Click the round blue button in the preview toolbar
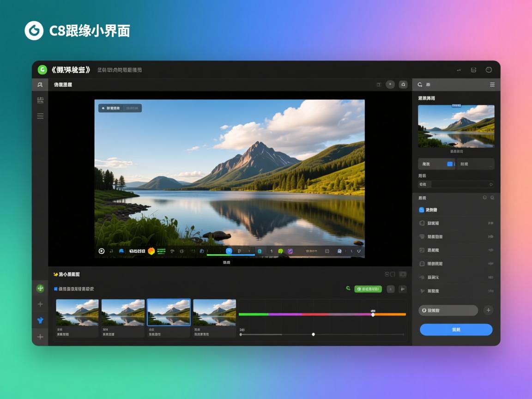532x399 pixels. (x=229, y=251)
